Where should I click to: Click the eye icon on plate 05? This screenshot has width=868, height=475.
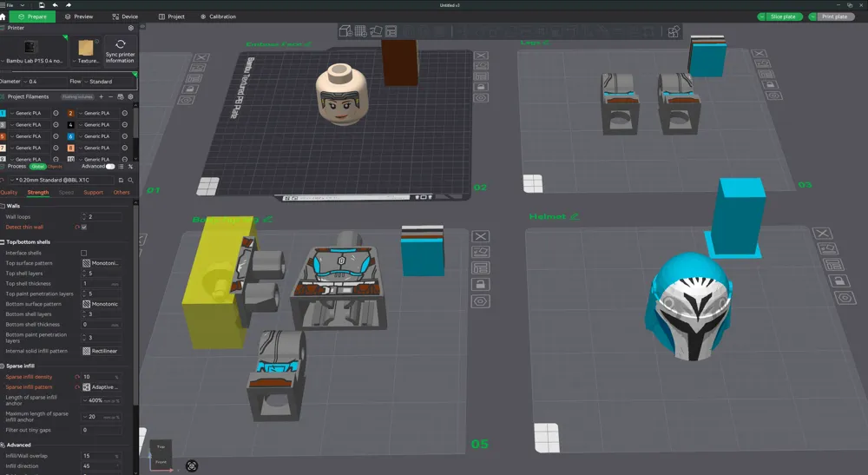click(x=481, y=301)
